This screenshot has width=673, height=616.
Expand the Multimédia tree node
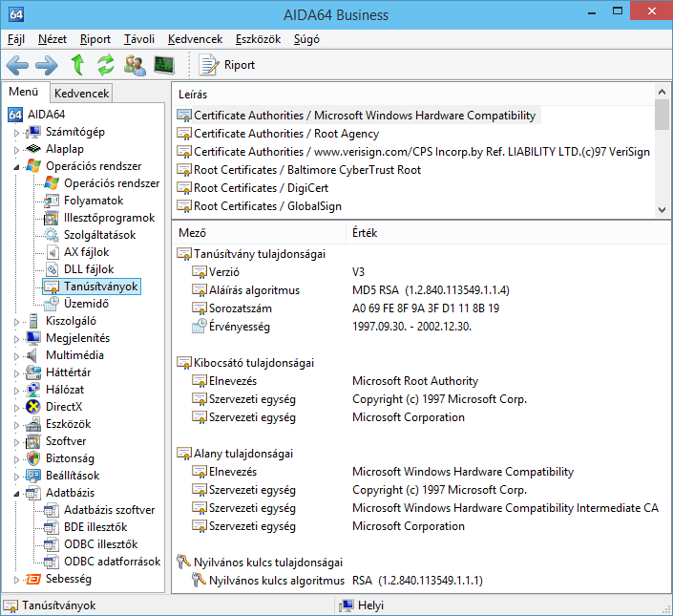17,356
